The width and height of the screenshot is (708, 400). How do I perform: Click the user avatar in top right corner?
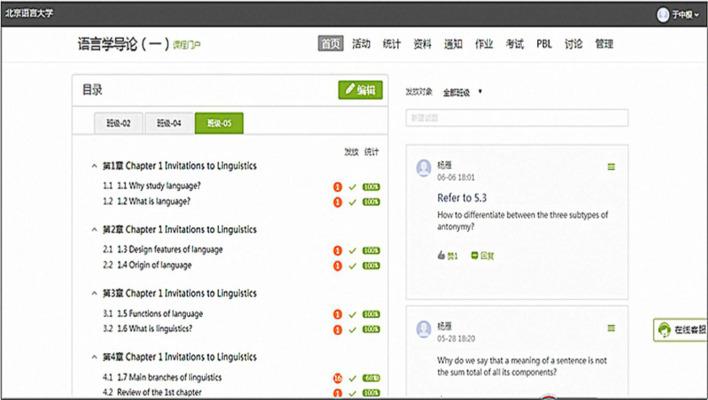(662, 14)
